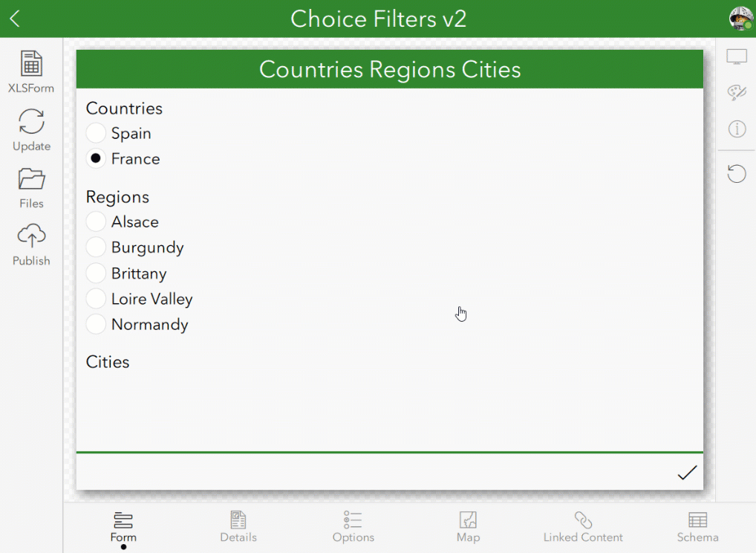
Task: Open the user profile avatar
Action: coord(740,19)
